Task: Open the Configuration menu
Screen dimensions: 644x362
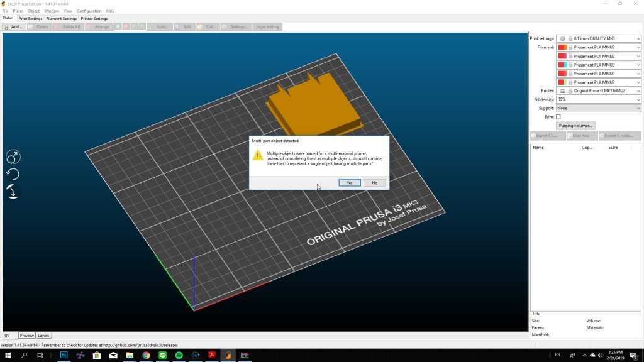Action: pos(89,11)
